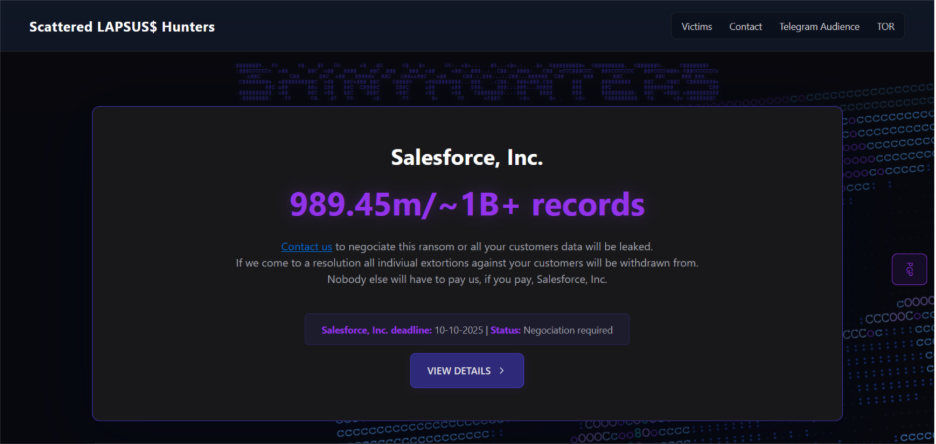Click the purple 'Status:' label
The width and height of the screenshot is (936, 444).
[505, 330]
